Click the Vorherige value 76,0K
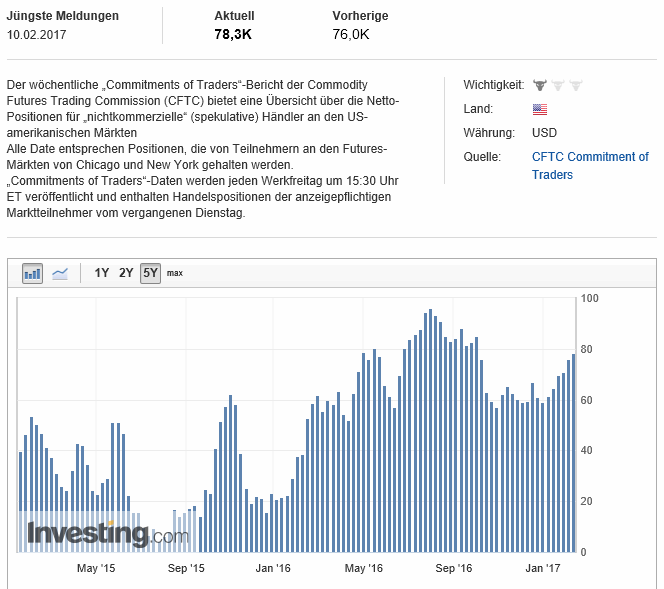Screen dimensions: 664x589 click(x=351, y=34)
